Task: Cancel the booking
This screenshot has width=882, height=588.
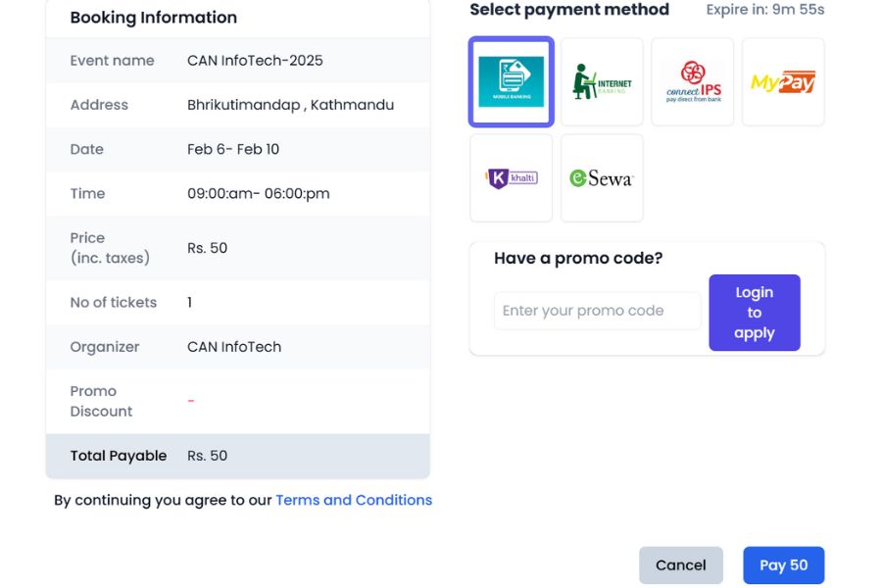Action: (x=681, y=564)
